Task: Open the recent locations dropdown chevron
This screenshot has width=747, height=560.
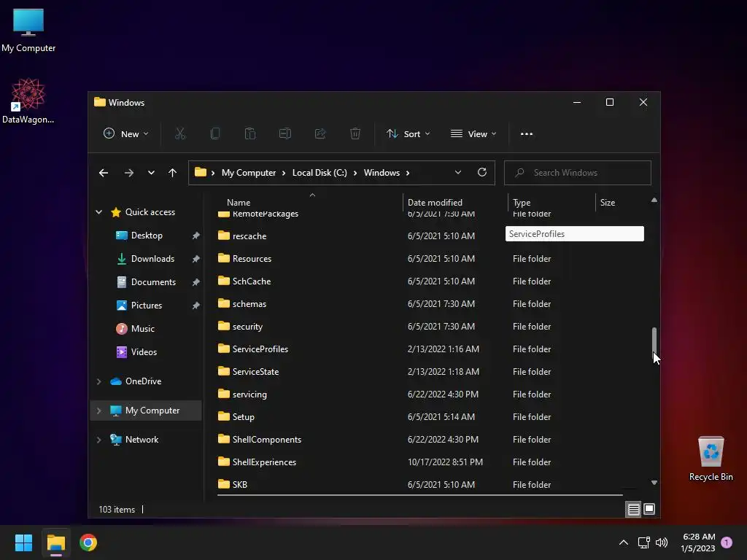Action: tap(151, 172)
